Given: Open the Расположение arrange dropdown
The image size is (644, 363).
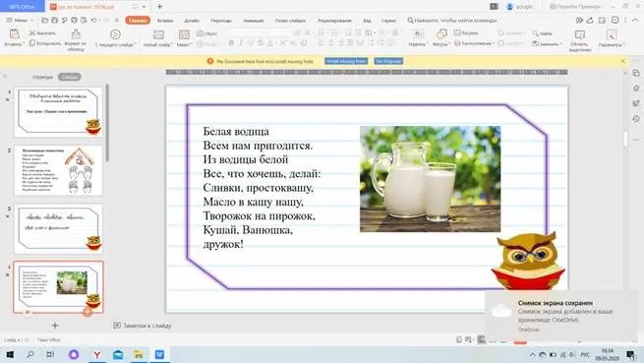Looking at the screenshot, I should (x=474, y=43).
